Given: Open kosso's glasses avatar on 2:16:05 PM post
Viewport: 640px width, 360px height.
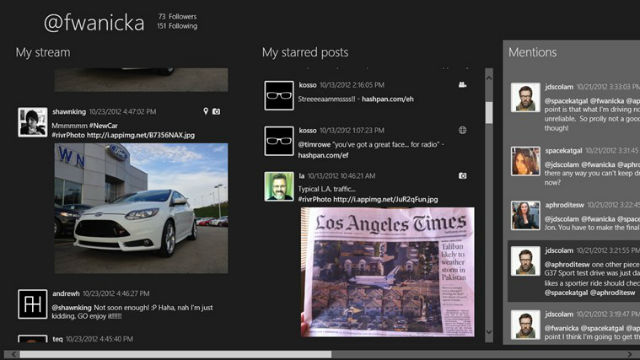Looking at the screenshot, I should (x=279, y=96).
